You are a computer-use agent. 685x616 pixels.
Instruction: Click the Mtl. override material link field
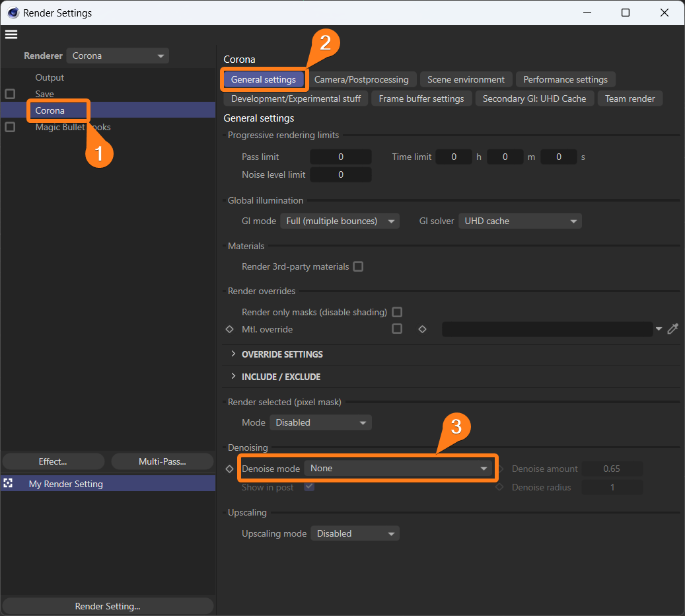point(548,329)
